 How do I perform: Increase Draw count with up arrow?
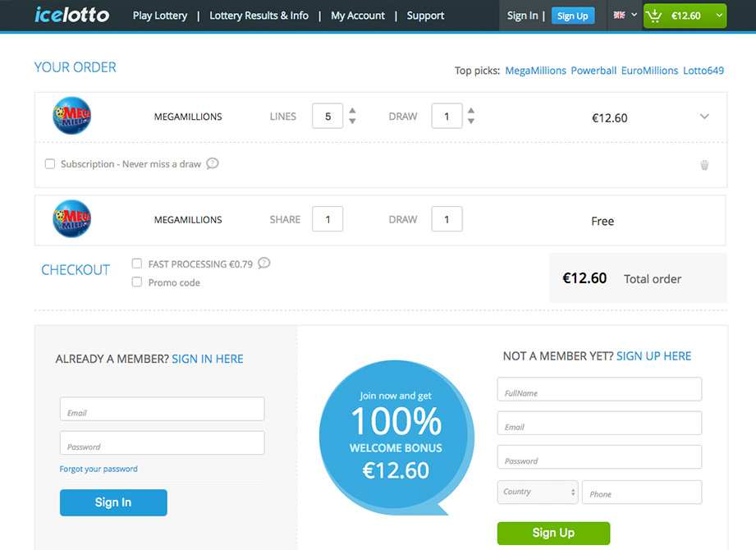point(471,110)
